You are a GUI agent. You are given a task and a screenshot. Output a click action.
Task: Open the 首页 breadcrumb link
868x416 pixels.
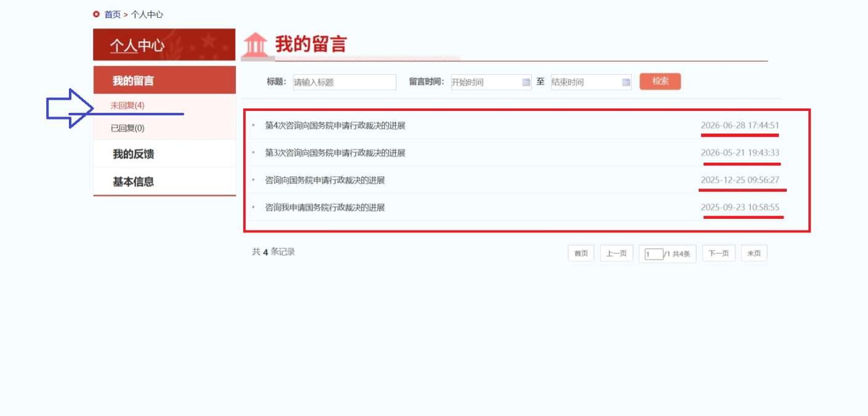click(113, 14)
